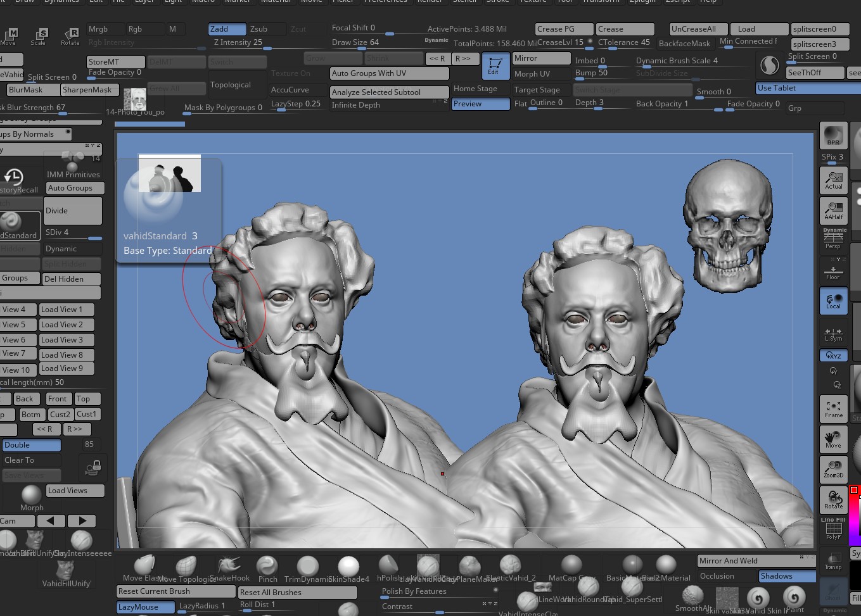The image size is (861, 616).
Task: Open the Shadows render dropdown
Action: (x=786, y=576)
